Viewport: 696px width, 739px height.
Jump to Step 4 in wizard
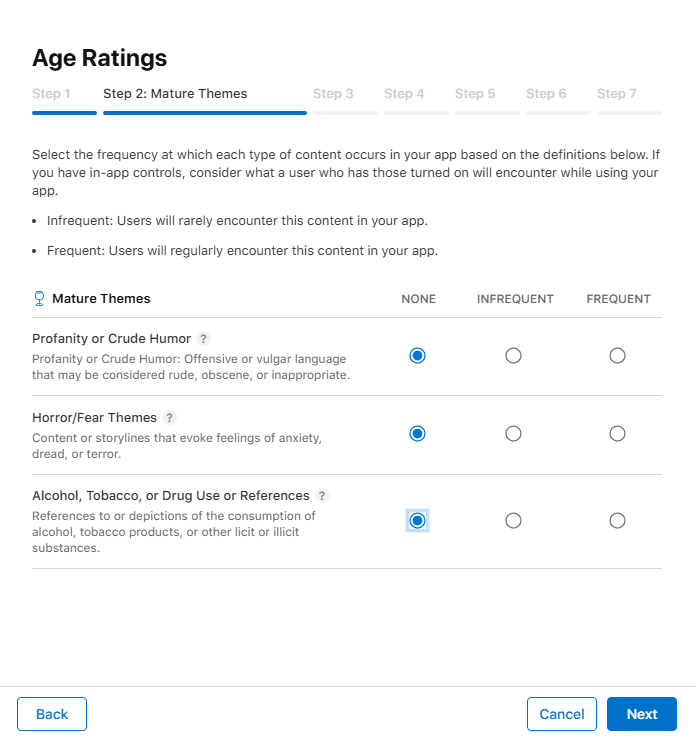tap(404, 94)
